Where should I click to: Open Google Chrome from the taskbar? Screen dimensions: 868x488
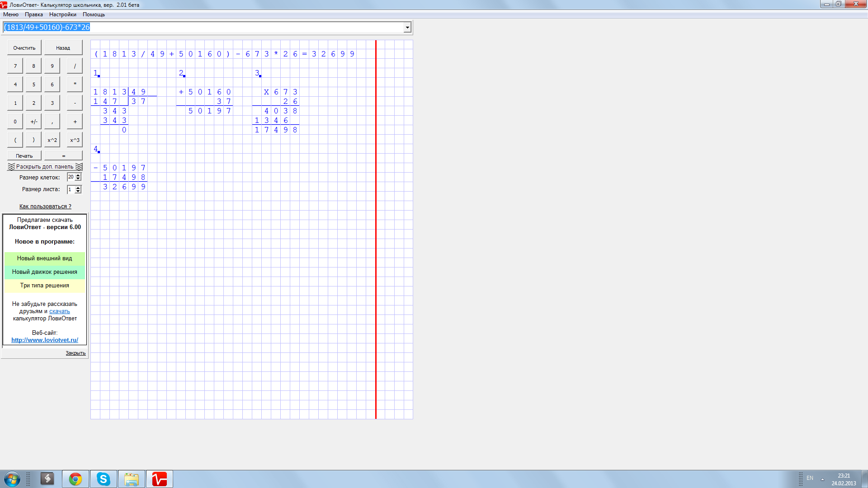coord(75,479)
